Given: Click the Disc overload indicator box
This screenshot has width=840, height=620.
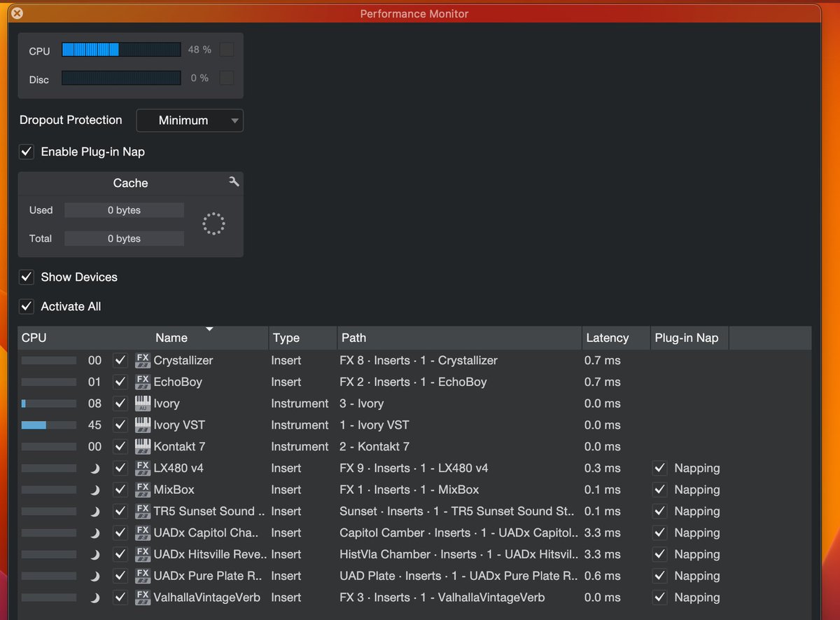Looking at the screenshot, I should pos(227,78).
